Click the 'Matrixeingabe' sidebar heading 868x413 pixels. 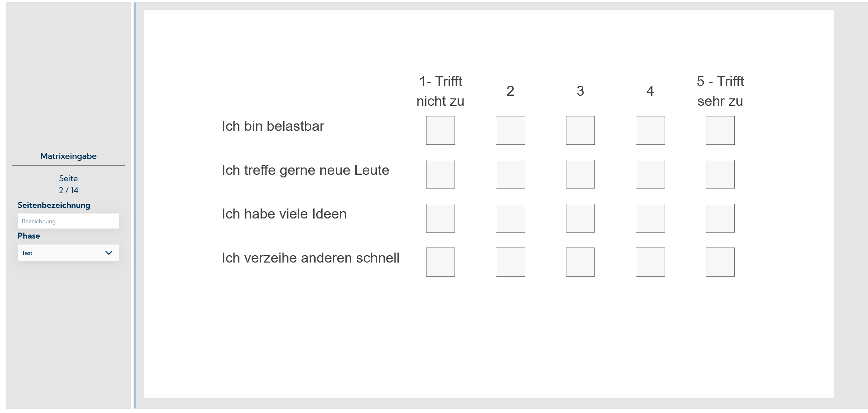(x=68, y=156)
